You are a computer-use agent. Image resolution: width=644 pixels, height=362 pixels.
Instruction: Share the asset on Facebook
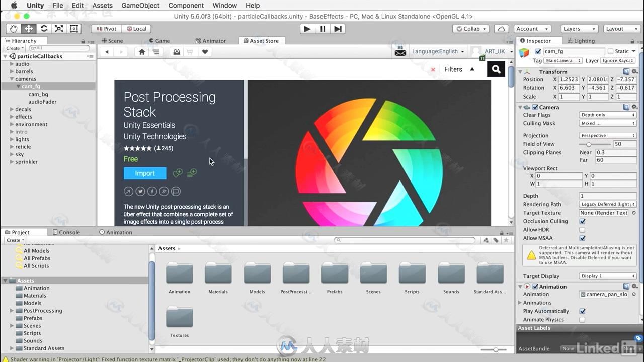click(152, 191)
